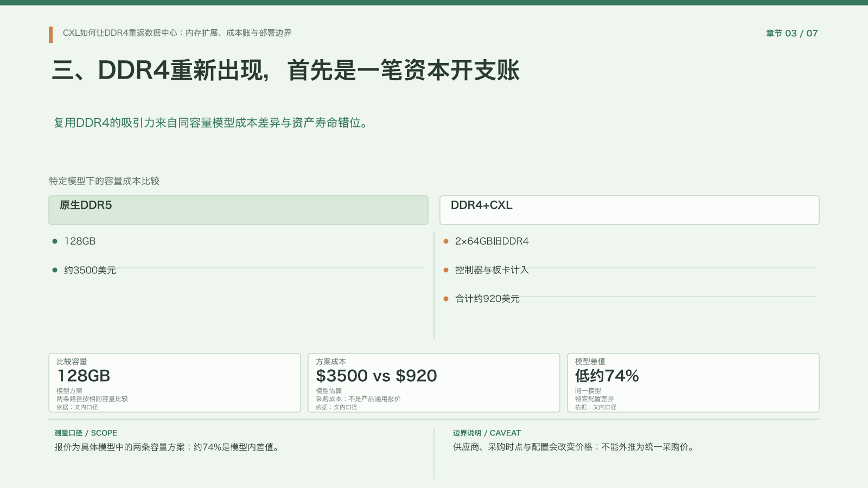Click the bullet text "控制器与板卡计入"
Viewport: 868px width, 488px height.
492,270
